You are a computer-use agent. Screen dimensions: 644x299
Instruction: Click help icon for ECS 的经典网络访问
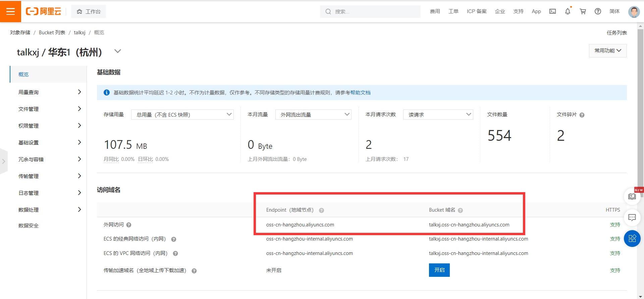(174, 239)
